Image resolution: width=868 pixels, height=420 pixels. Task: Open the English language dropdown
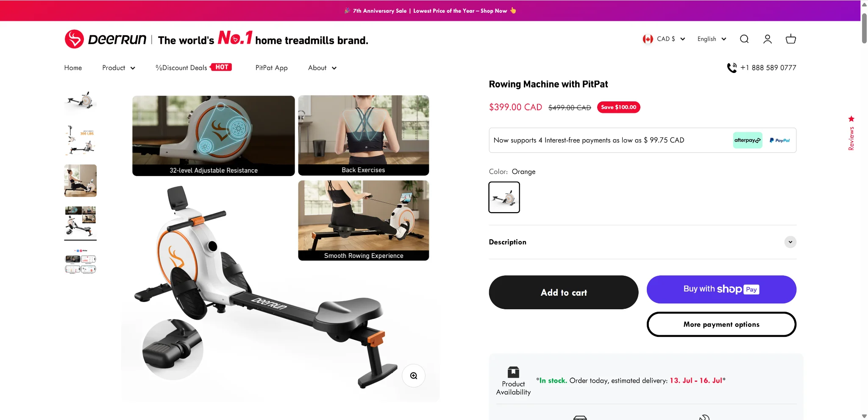coord(712,39)
